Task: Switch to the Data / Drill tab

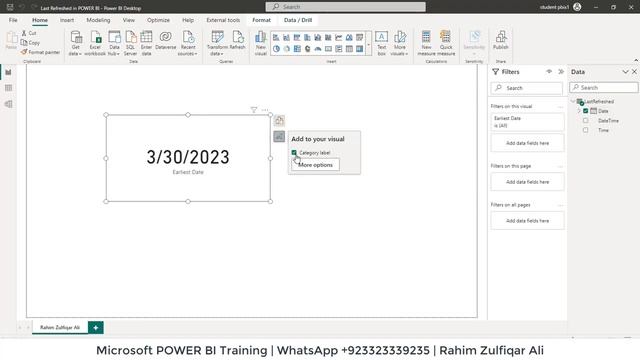Action: pos(298,20)
